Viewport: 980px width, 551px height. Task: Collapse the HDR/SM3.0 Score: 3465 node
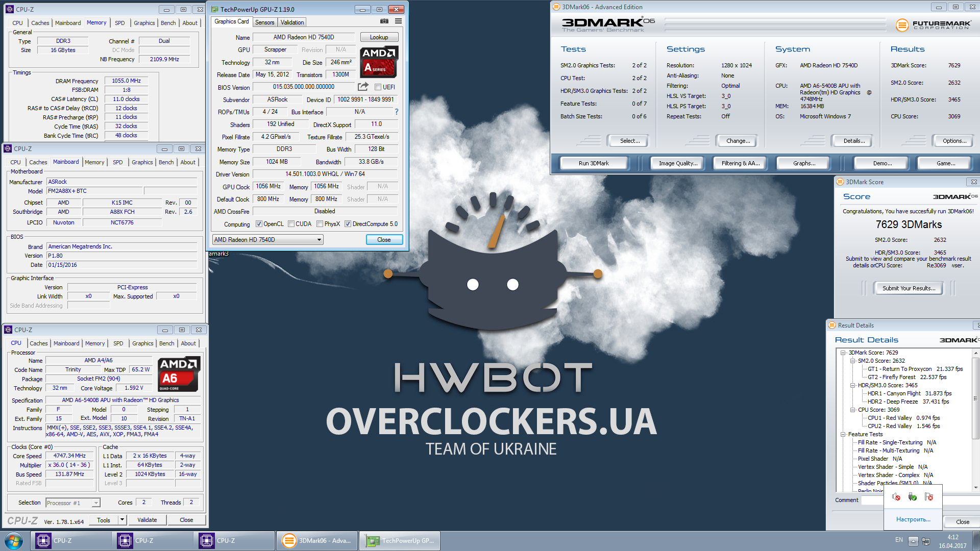pyautogui.click(x=852, y=385)
